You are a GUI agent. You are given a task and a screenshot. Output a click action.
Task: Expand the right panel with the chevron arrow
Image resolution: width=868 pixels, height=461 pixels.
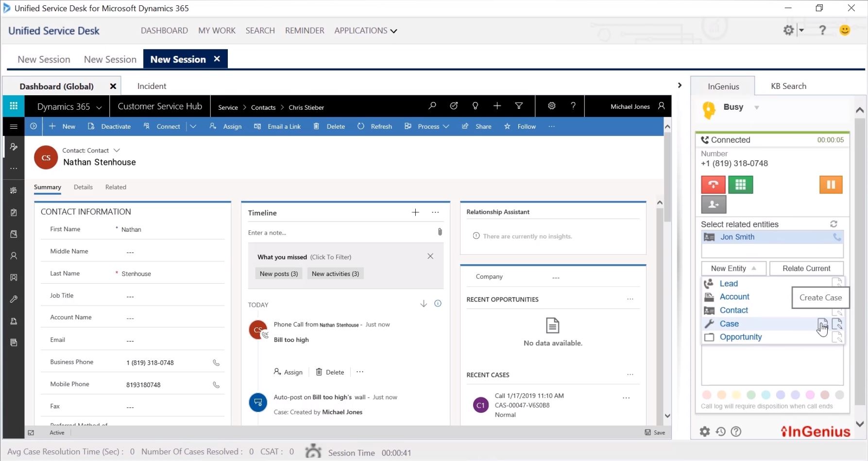pyautogui.click(x=680, y=85)
